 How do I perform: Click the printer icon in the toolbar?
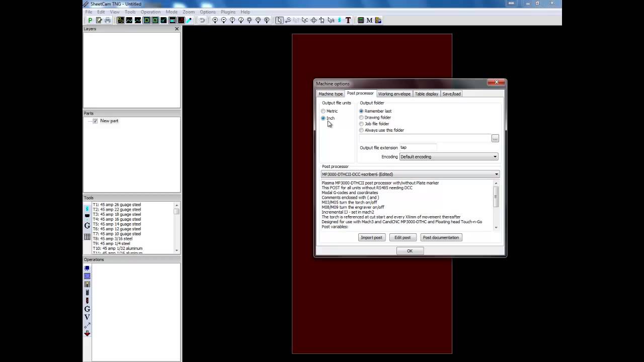point(107,20)
